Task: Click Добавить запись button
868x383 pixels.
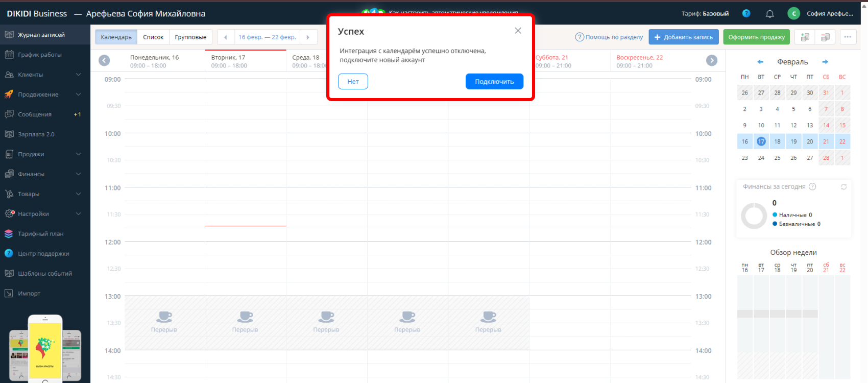Action: [683, 37]
